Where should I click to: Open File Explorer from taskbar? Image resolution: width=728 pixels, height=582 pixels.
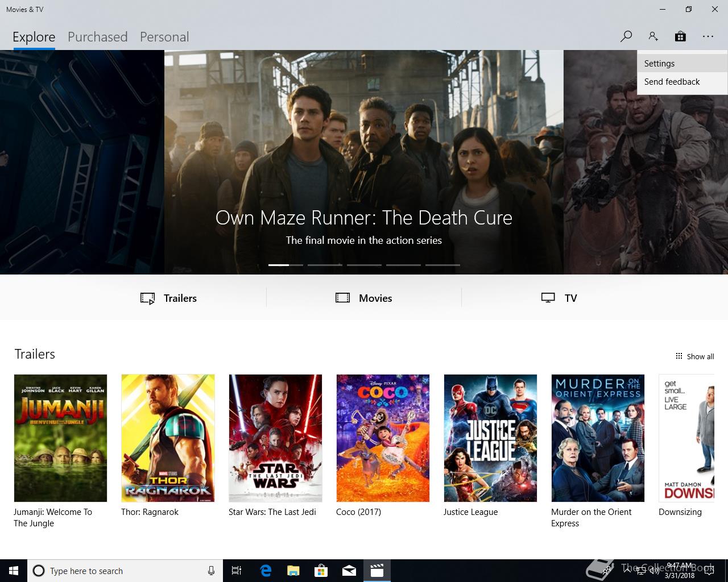click(x=293, y=571)
